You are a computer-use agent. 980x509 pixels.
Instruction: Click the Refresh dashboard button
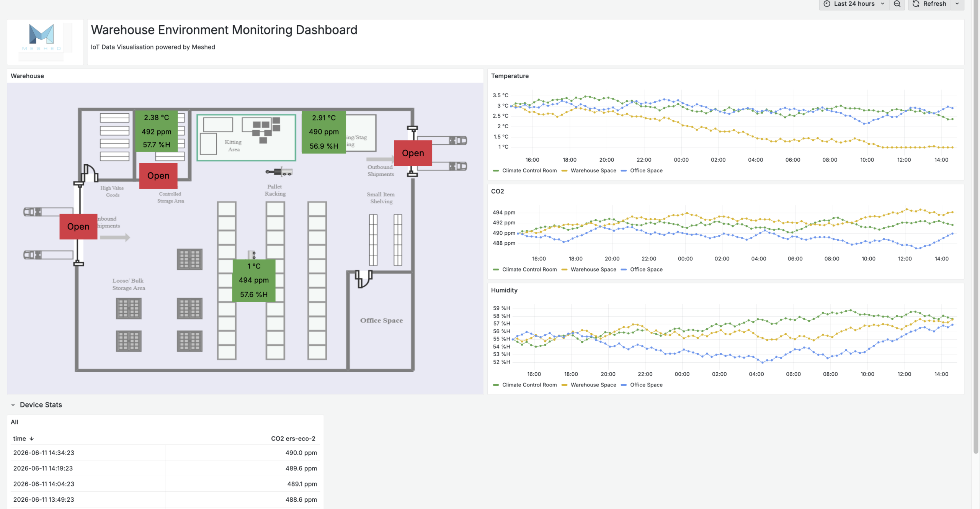[929, 4]
